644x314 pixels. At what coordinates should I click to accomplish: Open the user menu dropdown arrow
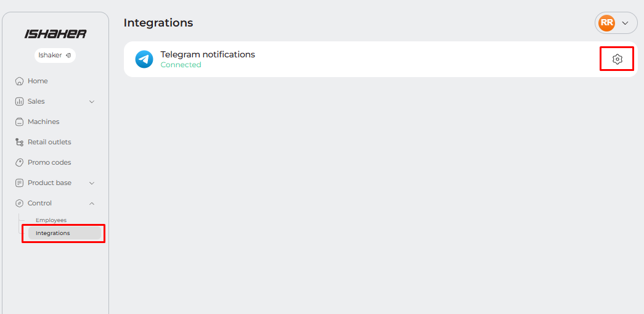626,23
